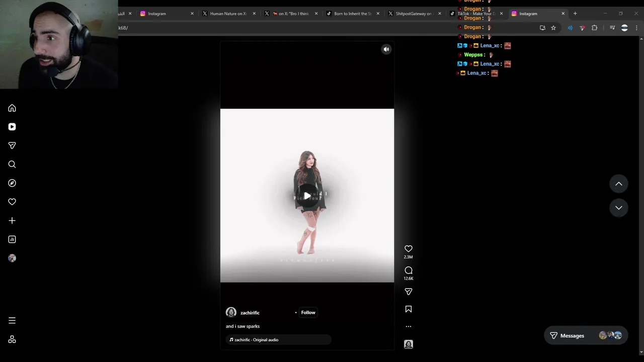Open profile avatar in sidebar
This screenshot has height=362, width=644.
12,258
